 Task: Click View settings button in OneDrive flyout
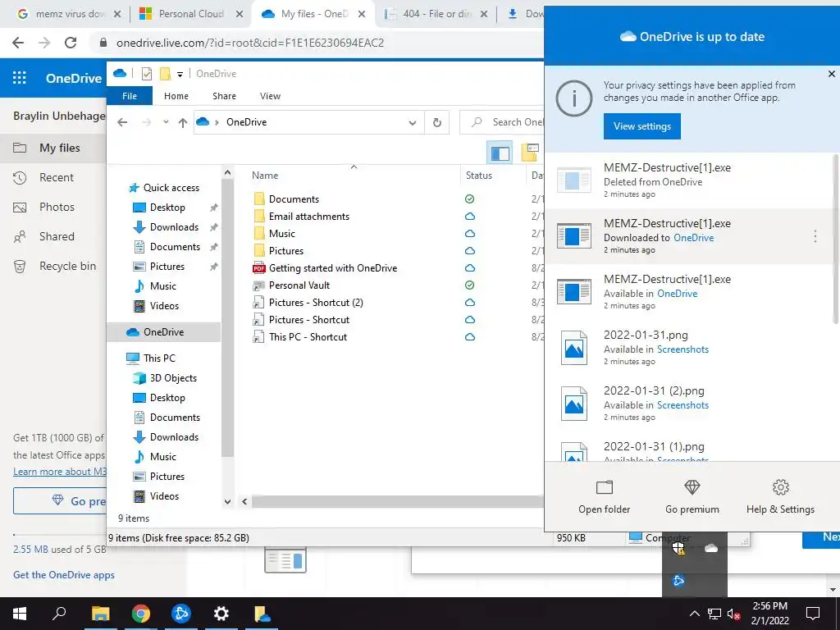(x=641, y=126)
